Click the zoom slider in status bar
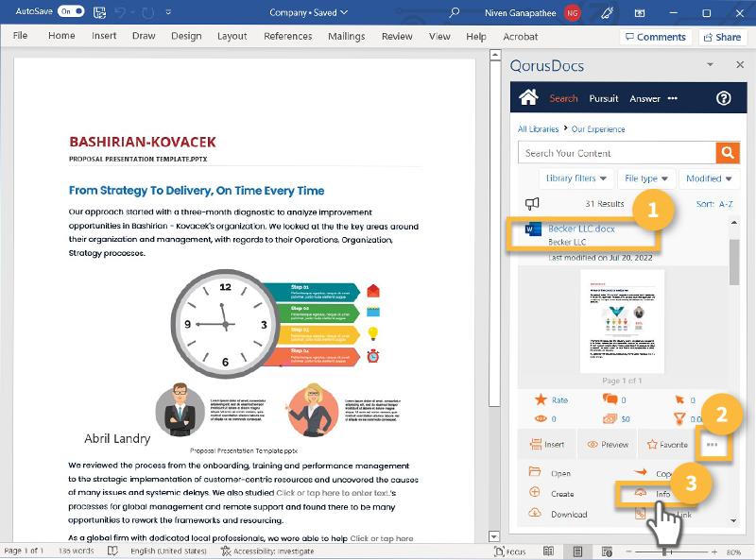The width and height of the screenshot is (756, 560). coord(671,552)
